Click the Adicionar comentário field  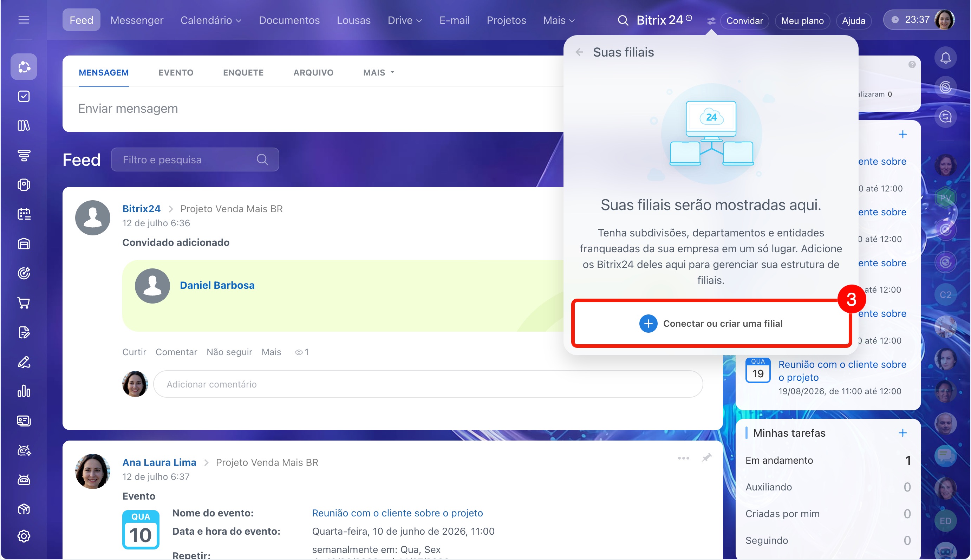click(x=428, y=384)
